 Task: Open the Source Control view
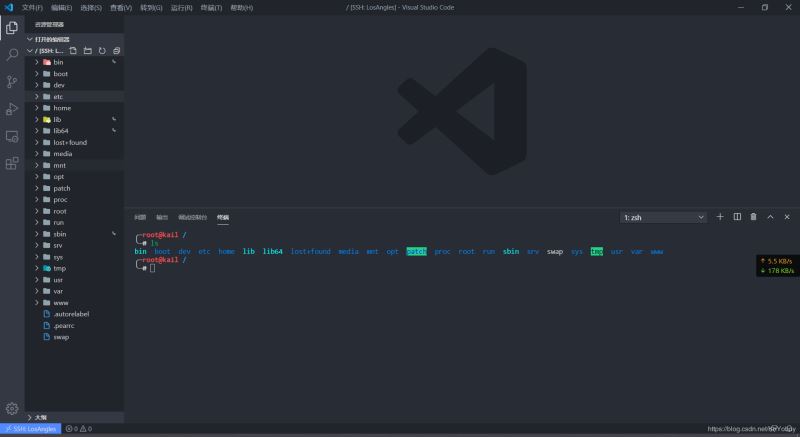click(12, 82)
